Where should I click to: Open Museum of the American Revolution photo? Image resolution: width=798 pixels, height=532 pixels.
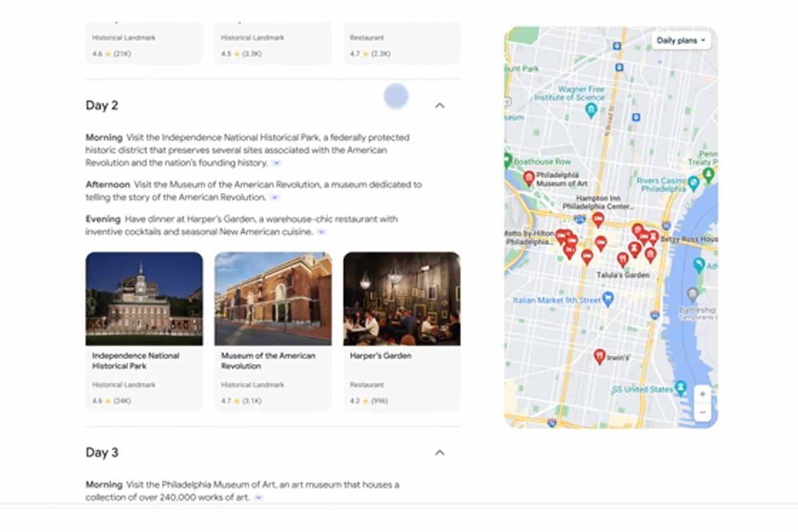(x=273, y=299)
